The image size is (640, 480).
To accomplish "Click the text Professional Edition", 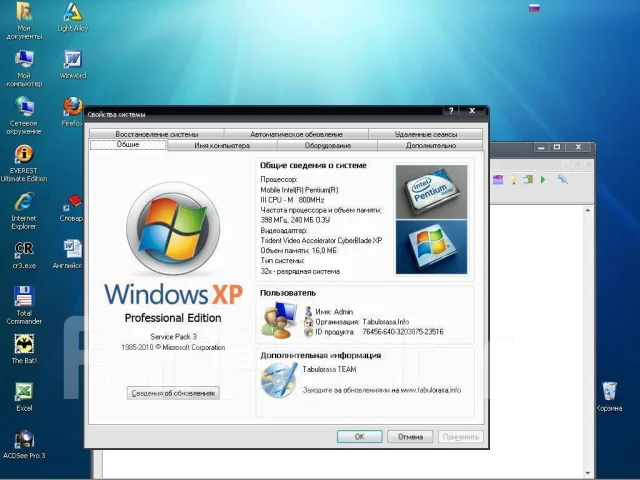I will coord(173,318).
